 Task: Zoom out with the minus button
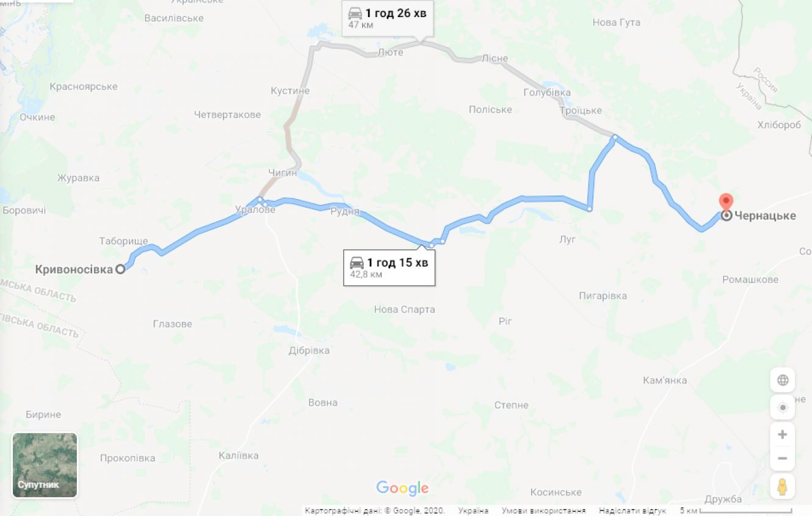pyautogui.click(x=782, y=459)
